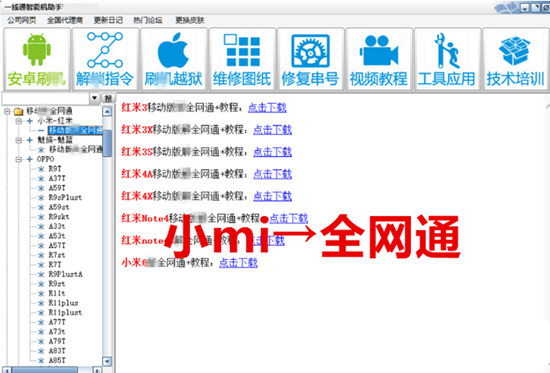The height and width of the screenshot is (373, 550).
Task: Select A85T in the OPPO list
Action: click(57, 360)
